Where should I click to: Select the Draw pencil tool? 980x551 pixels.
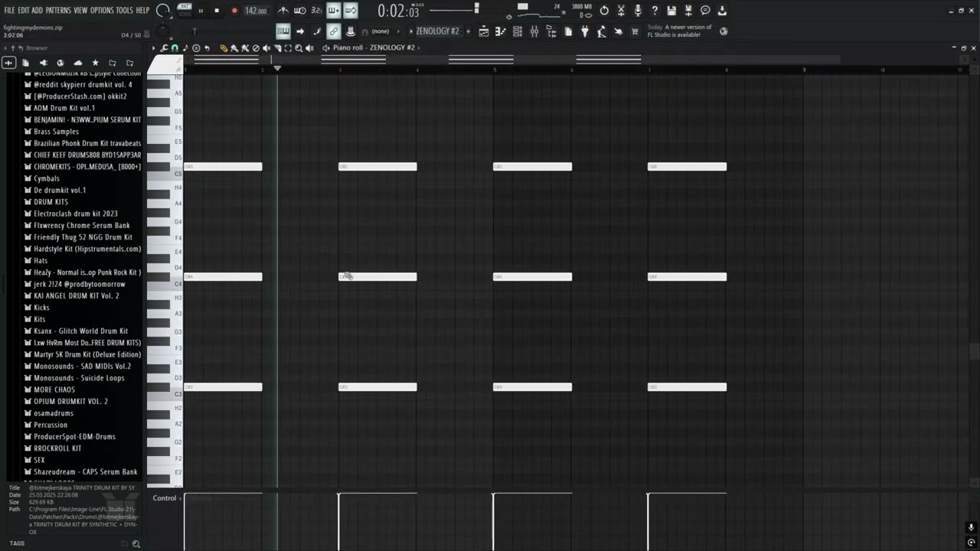224,48
